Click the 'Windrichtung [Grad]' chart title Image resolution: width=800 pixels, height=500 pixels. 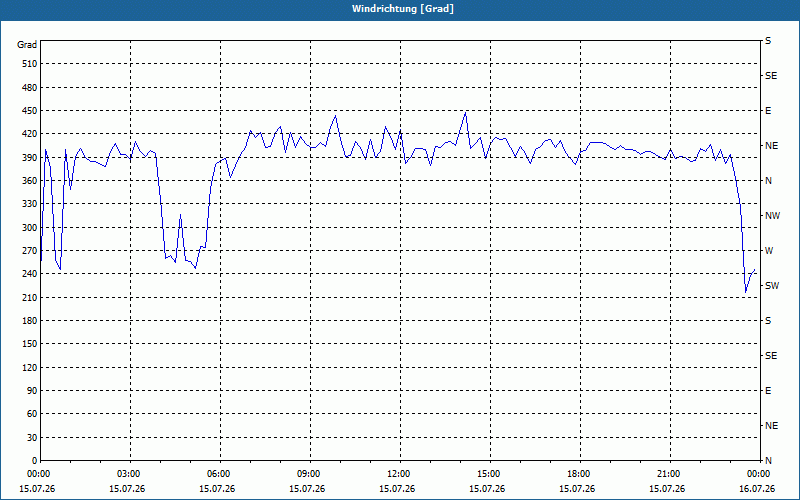(403, 9)
